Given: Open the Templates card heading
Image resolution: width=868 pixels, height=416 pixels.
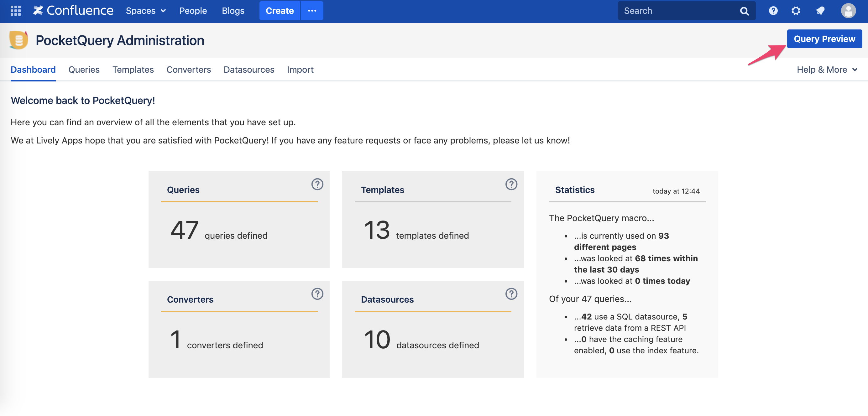Looking at the screenshot, I should pos(382,190).
